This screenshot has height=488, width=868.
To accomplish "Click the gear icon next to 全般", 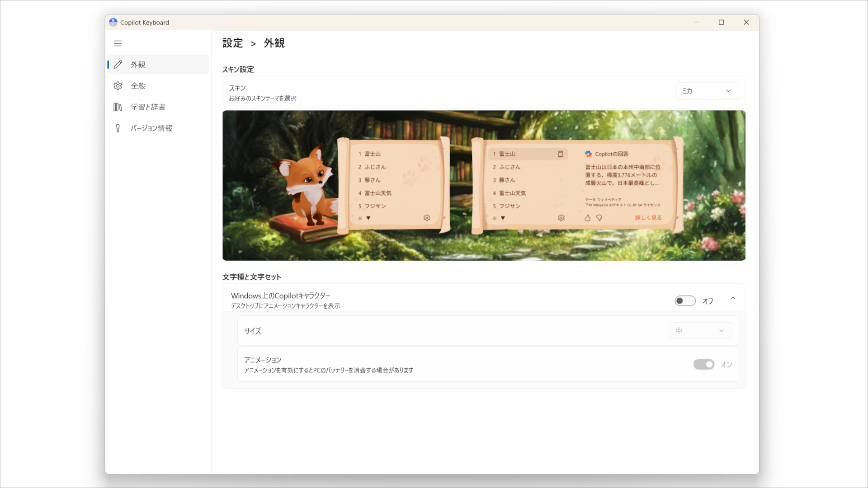I will coord(118,85).
